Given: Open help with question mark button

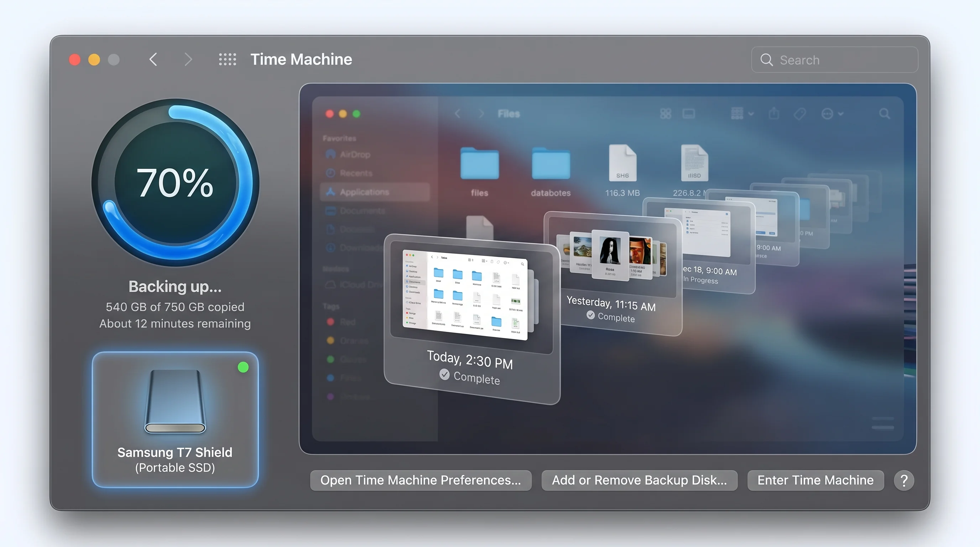Looking at the screenshot, I should (904, 481).
